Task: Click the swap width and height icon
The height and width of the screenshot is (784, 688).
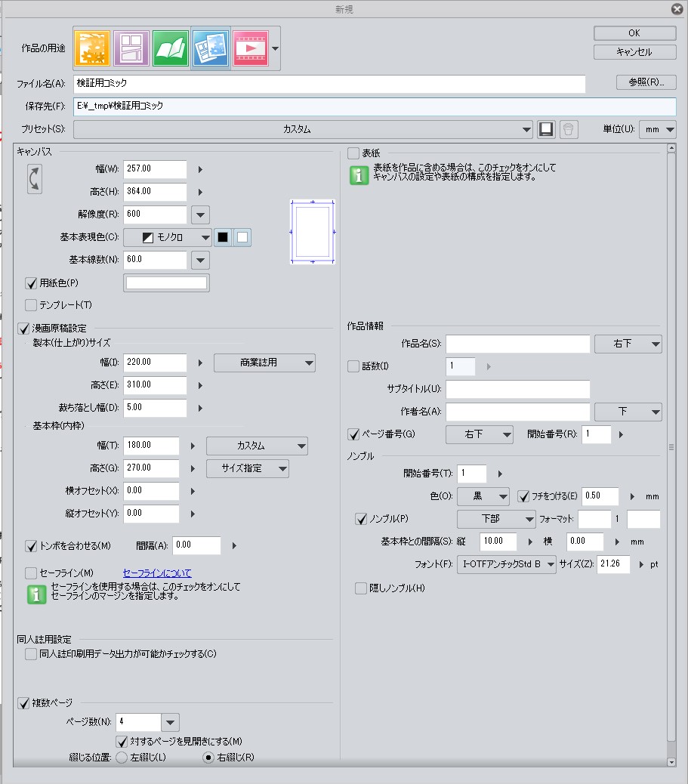Action: point(35,178)
